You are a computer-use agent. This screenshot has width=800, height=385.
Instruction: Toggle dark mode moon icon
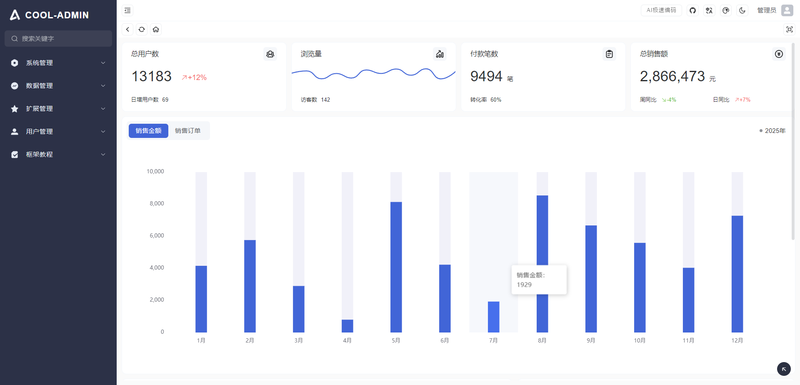pyautogui.click(x=742, y=10)
